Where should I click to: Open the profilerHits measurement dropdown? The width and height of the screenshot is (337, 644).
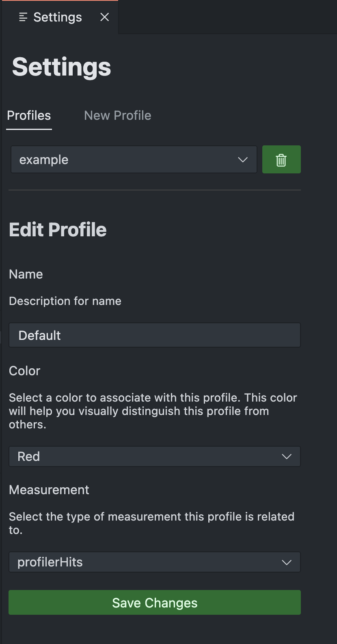click(x=154, y=562)
